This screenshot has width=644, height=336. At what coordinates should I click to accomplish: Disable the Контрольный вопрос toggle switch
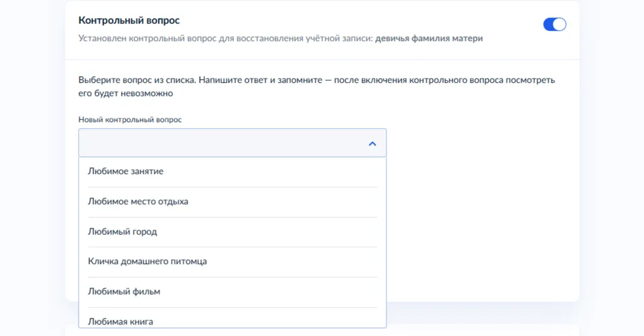coord(554,24)
